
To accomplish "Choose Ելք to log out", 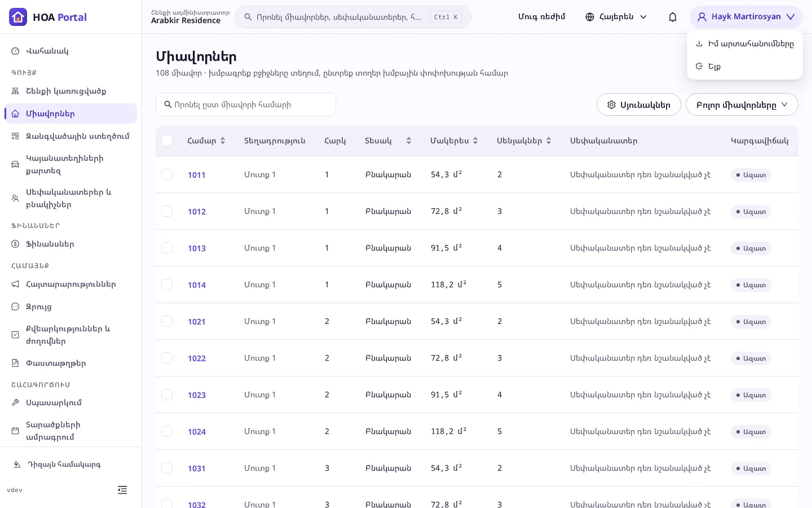I will 744,66.
